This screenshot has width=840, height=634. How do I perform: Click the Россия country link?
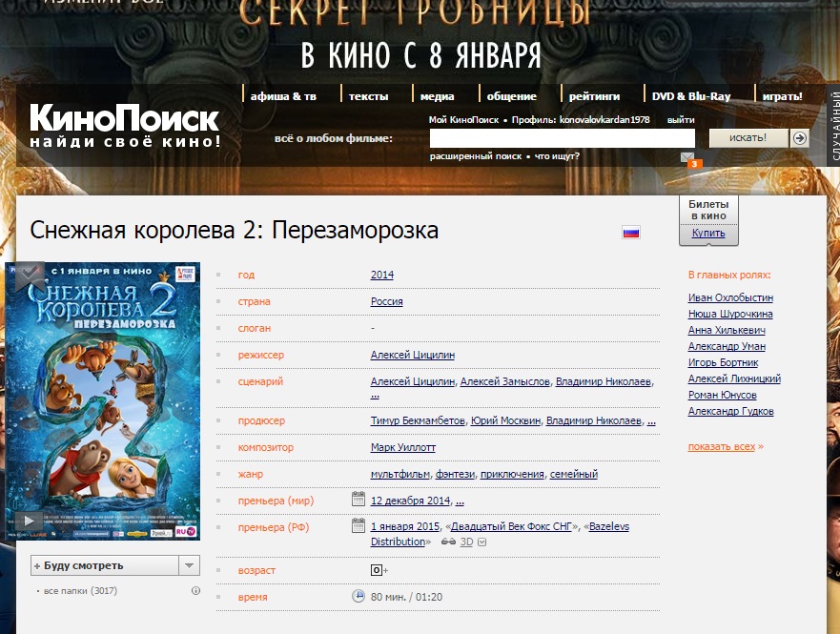pyautogui.click(x=387, y=301)
